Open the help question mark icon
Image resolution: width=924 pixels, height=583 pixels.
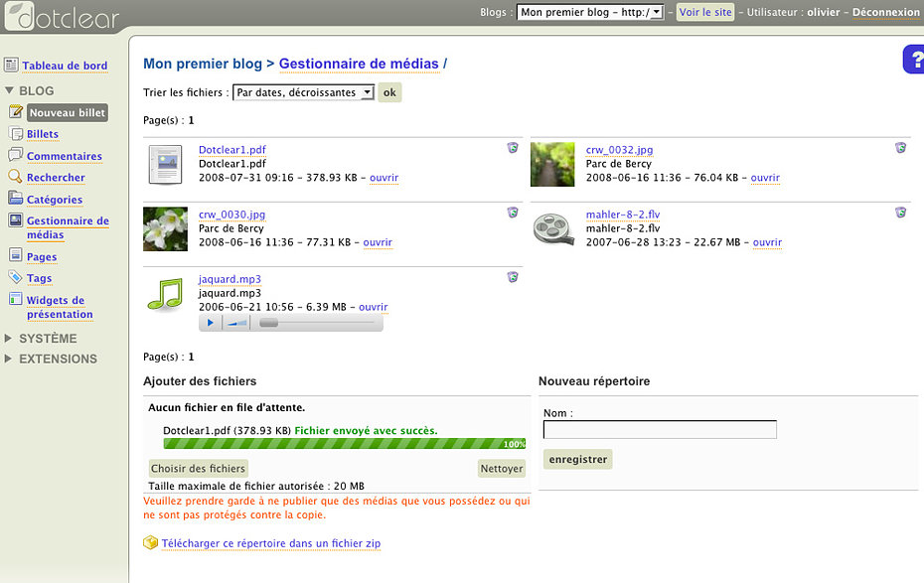coord(914,60)
